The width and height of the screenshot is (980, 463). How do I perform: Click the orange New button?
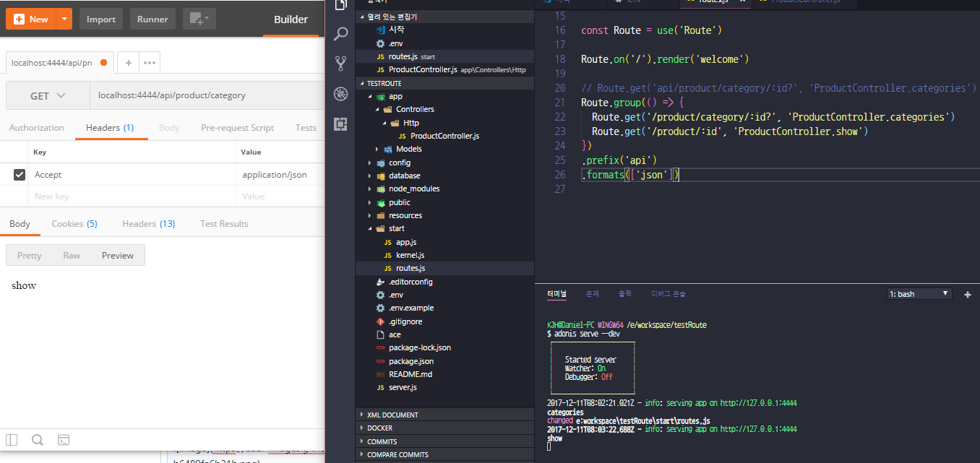pos(32,19)
